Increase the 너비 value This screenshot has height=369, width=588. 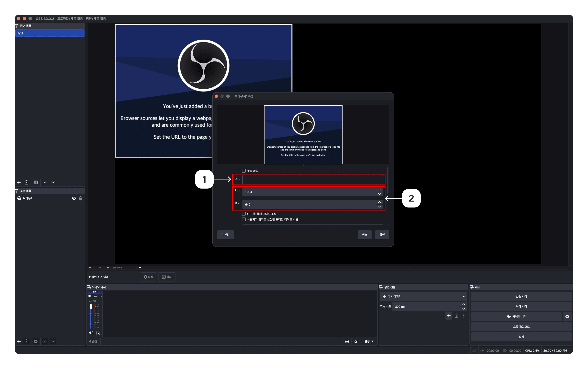pyautogui.click(x=379, y=190)
